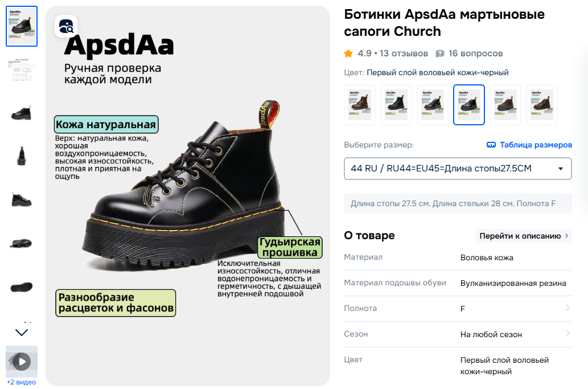588x389 pixels.
Task: View seventh thumbnail showing boot sole
Action: (x=22, y=287)
